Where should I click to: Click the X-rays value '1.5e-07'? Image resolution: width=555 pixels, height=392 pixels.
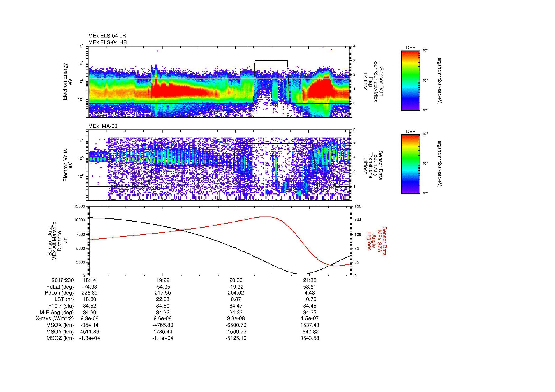(310, 318)
